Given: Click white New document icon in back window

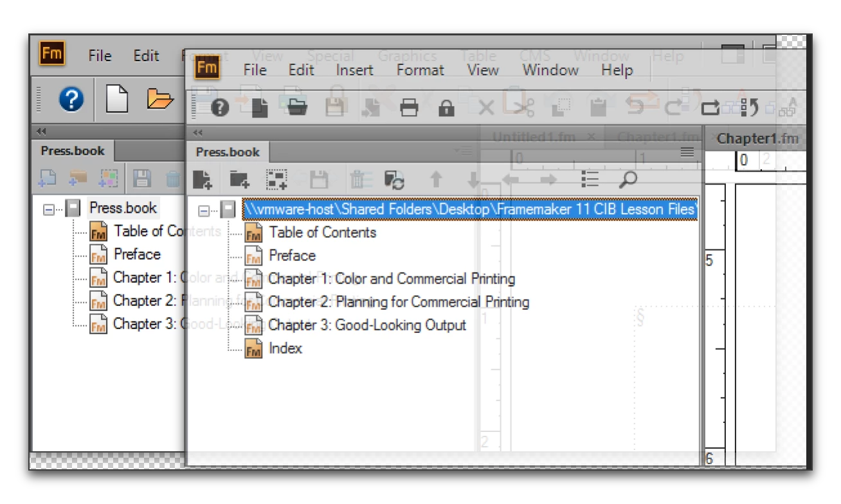Looking at the screenshot, I should [116, 100].
